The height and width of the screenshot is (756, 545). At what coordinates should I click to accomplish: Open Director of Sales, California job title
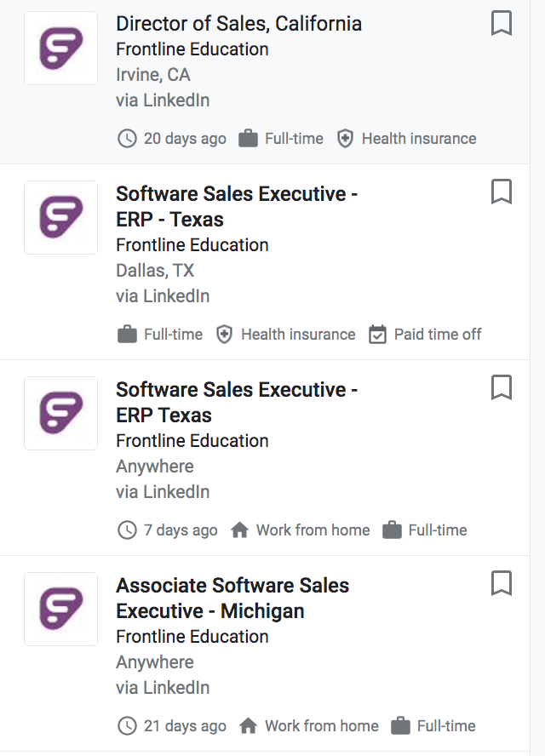click(x=238, y=24)
